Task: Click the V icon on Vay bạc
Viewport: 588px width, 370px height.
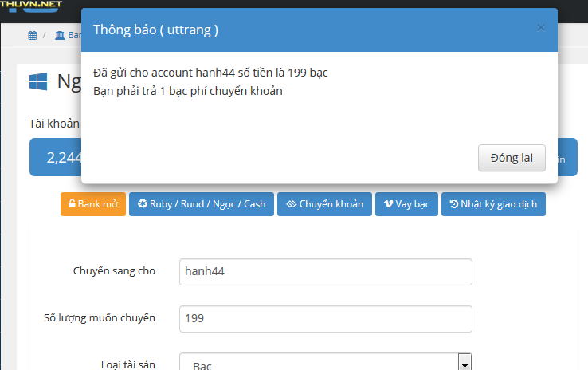Action: click(388, 204)
